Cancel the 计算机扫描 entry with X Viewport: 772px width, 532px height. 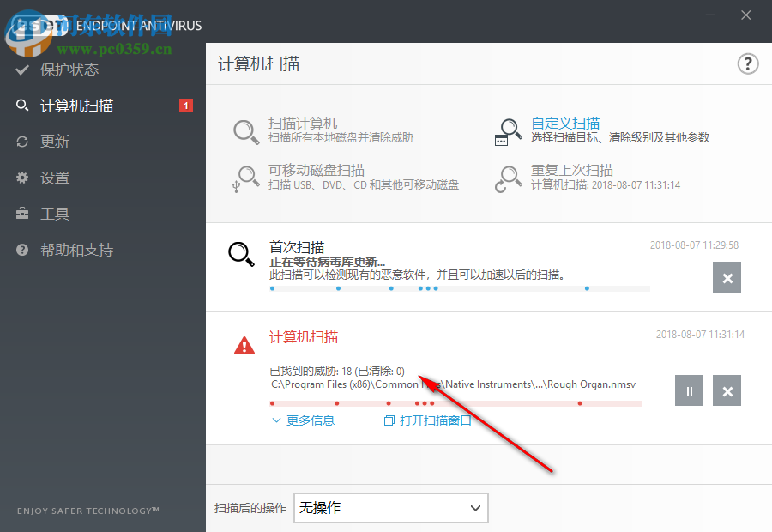point(727,390)
